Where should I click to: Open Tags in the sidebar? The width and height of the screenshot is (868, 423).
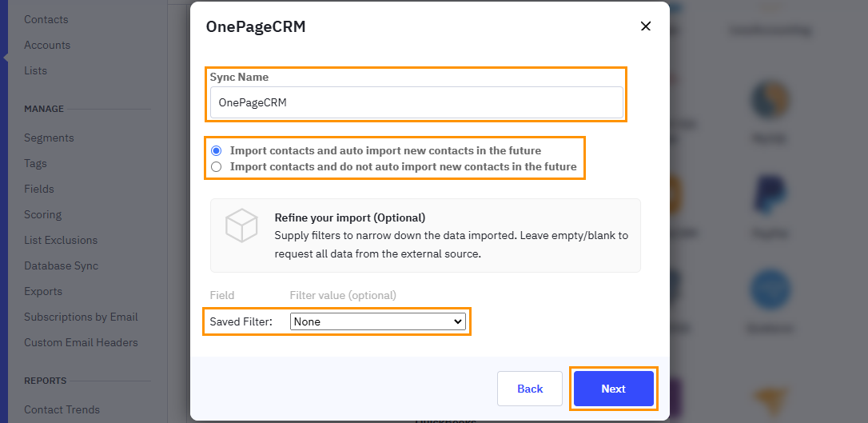click(x=35, y=163)
